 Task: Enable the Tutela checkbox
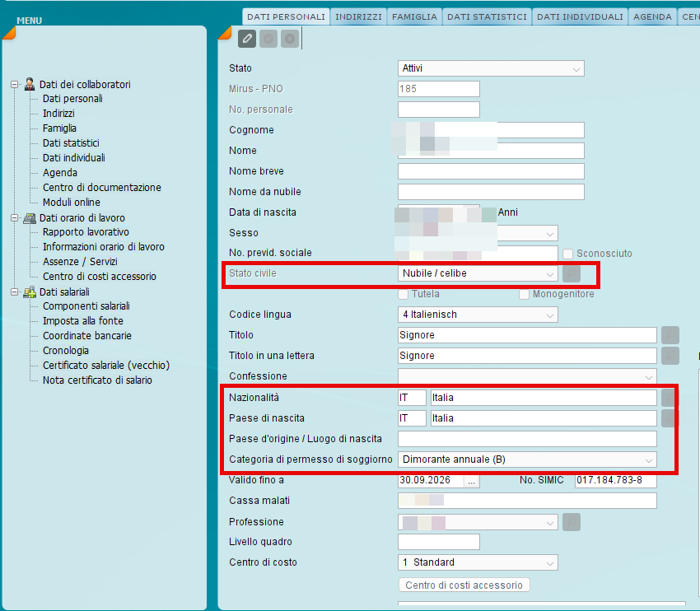coord(403,294)
